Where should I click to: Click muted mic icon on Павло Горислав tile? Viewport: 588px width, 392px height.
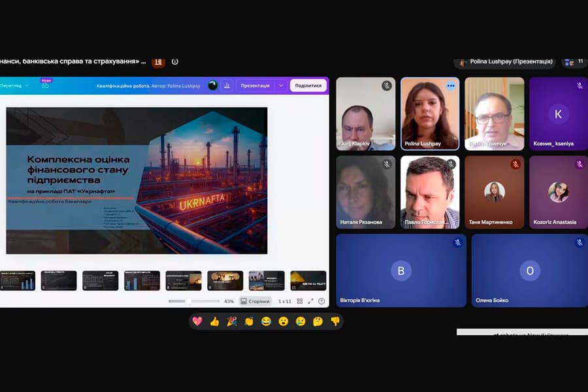coord(451,164)
